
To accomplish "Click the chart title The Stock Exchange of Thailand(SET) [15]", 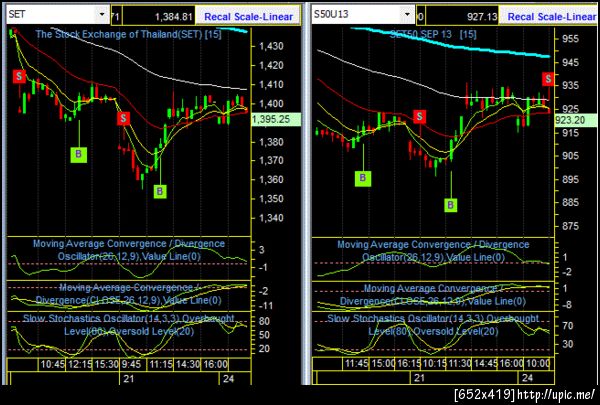I will pyautogui.click(x=128, y=34).
